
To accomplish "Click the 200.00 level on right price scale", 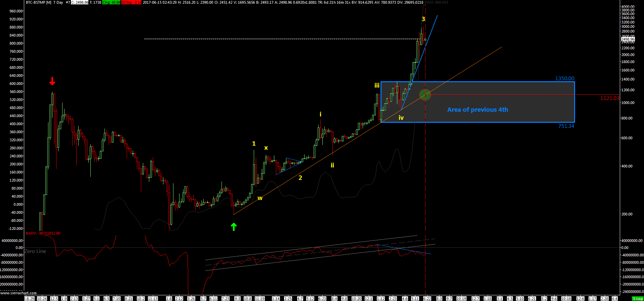I will (x=627, y=214).
